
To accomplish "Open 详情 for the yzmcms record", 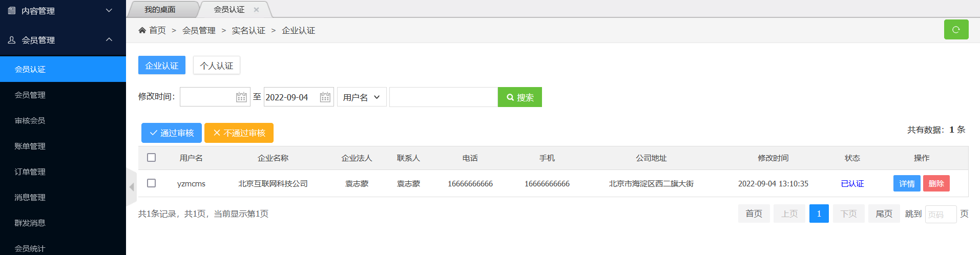I will [x=906, y=183].
